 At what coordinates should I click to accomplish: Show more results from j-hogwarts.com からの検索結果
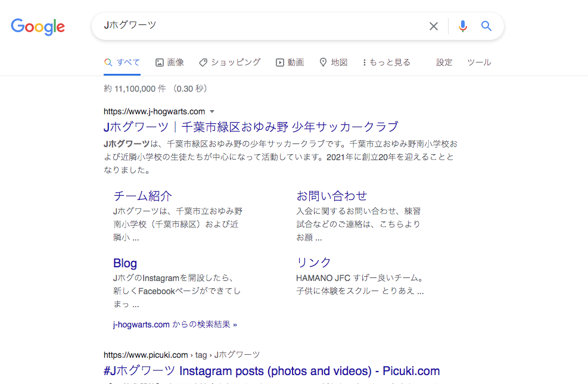point(175,324)
